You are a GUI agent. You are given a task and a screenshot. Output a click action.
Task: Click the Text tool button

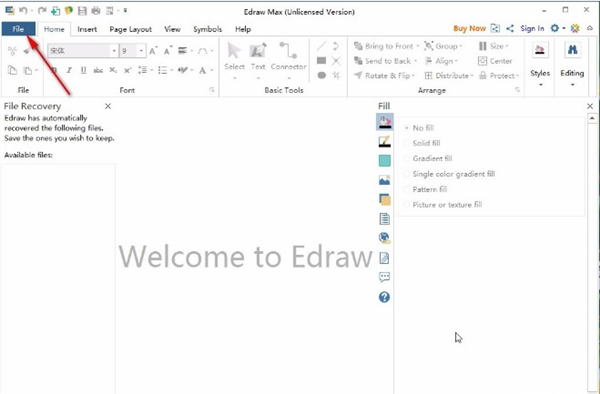[258, 60]
